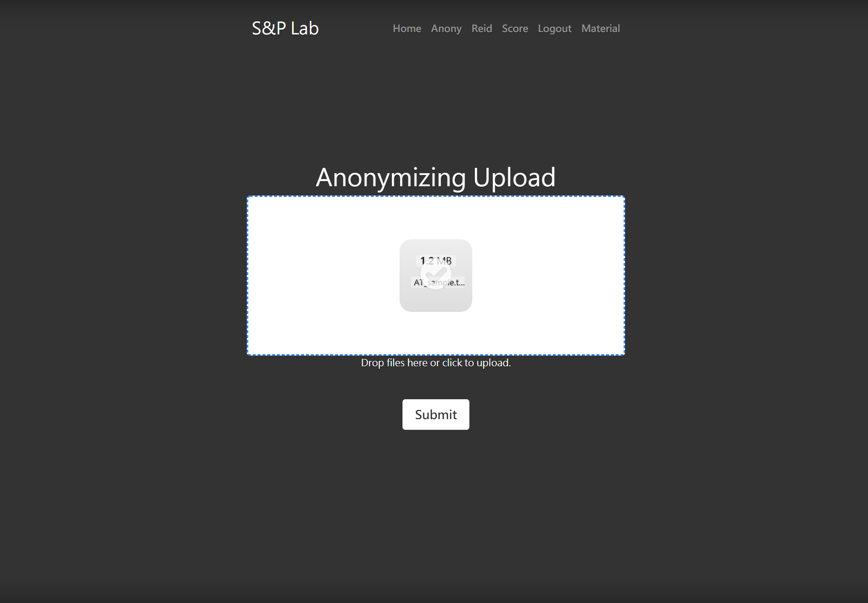Switch to the Reid page
This screenshot has width=868, height=603.
(x=482, y=29)
